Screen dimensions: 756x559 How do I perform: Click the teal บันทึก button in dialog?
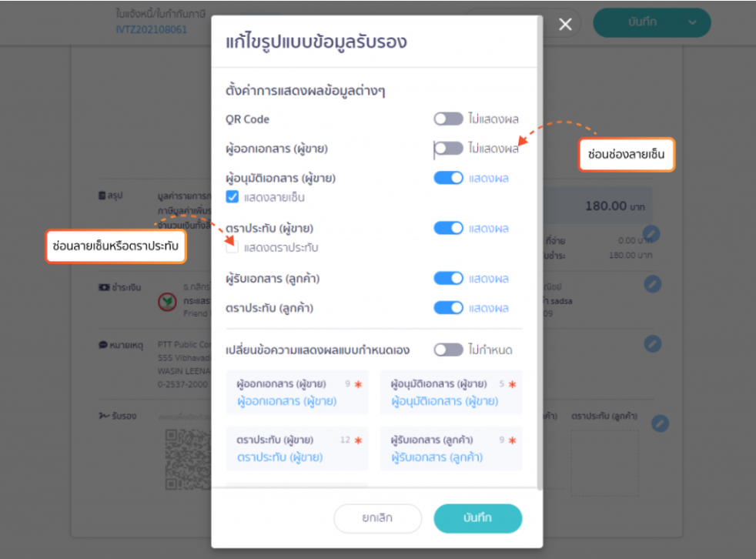point(477,518)
